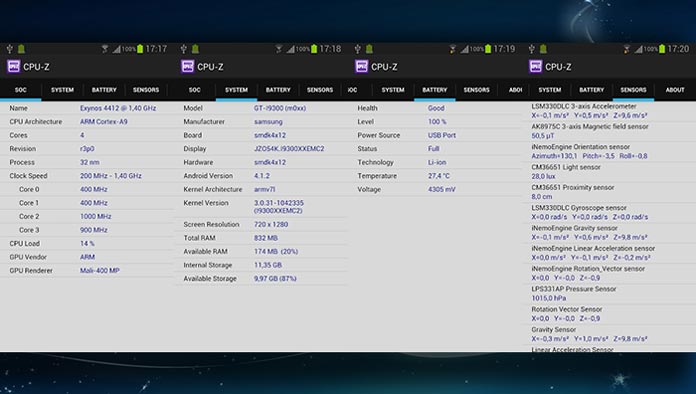Tap the green battery notification icon beside USB, 17:19 screen
This screenshot has height=394, width=696.
tap(369, 49)
